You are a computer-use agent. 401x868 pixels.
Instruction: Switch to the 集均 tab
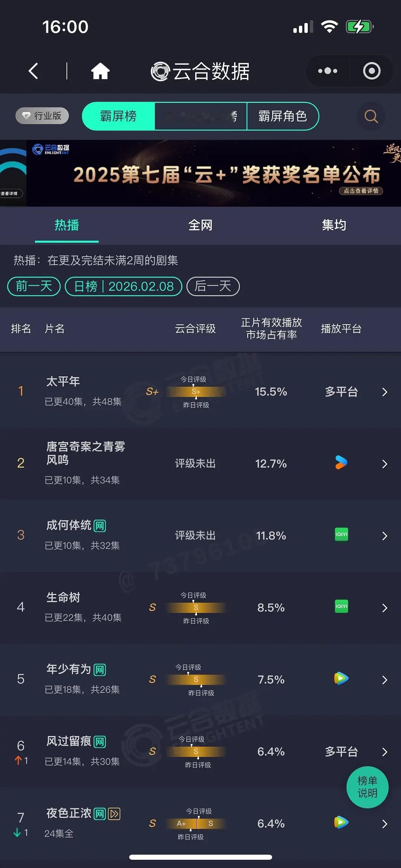click(x=333, y=225)
